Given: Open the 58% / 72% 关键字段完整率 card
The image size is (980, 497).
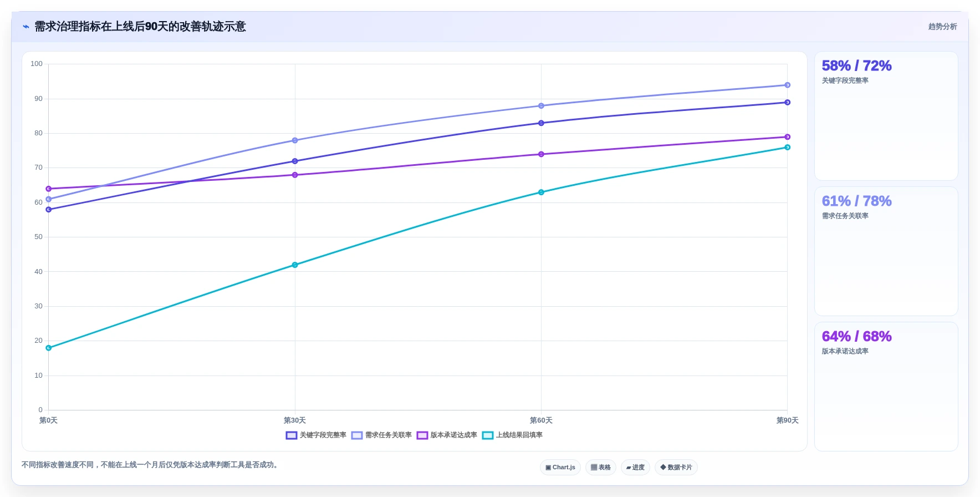Looking at the screenshot, I should pyautogui.click(x=886, y=116).
